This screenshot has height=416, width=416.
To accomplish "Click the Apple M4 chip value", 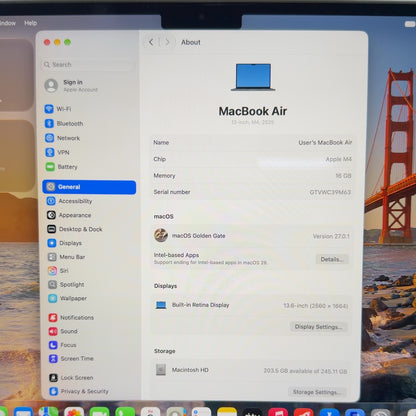I will [x=338, y=159].
